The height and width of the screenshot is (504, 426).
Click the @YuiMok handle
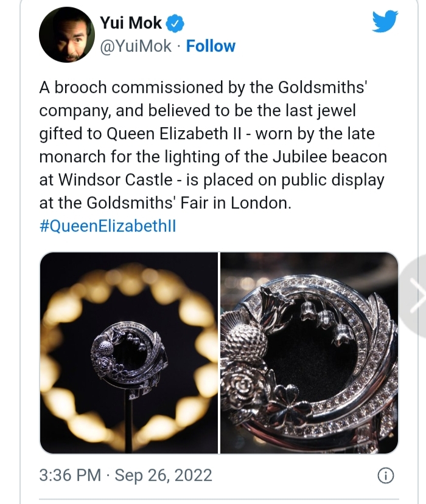pos(135,46)
